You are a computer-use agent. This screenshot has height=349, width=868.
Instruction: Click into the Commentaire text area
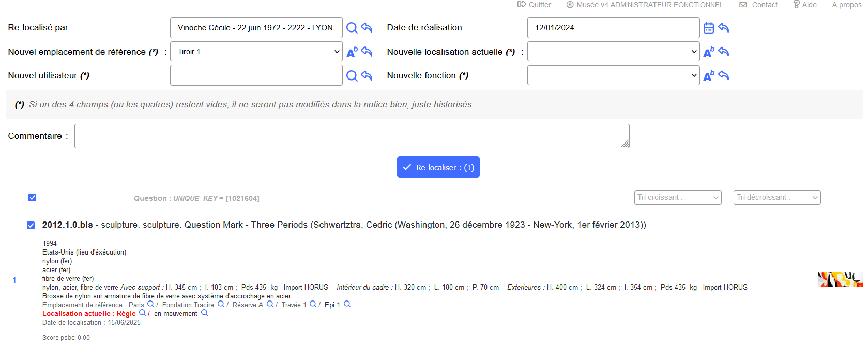[x=352, y=136]
